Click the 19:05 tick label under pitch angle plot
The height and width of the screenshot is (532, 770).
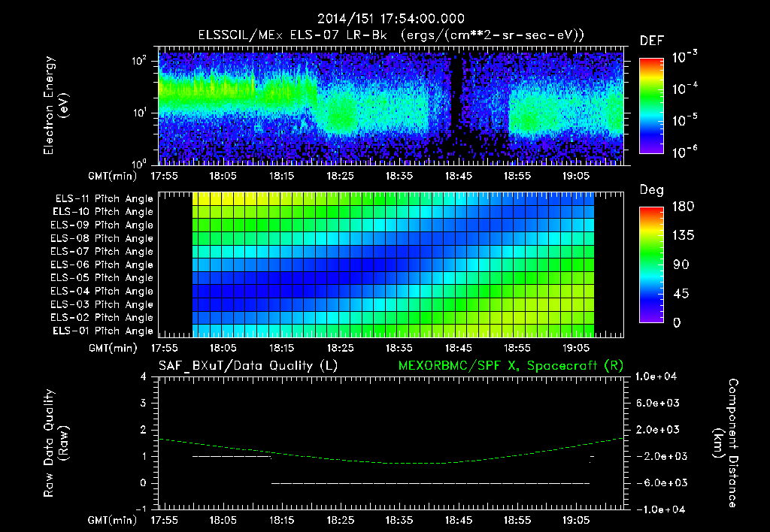point(576,348)
